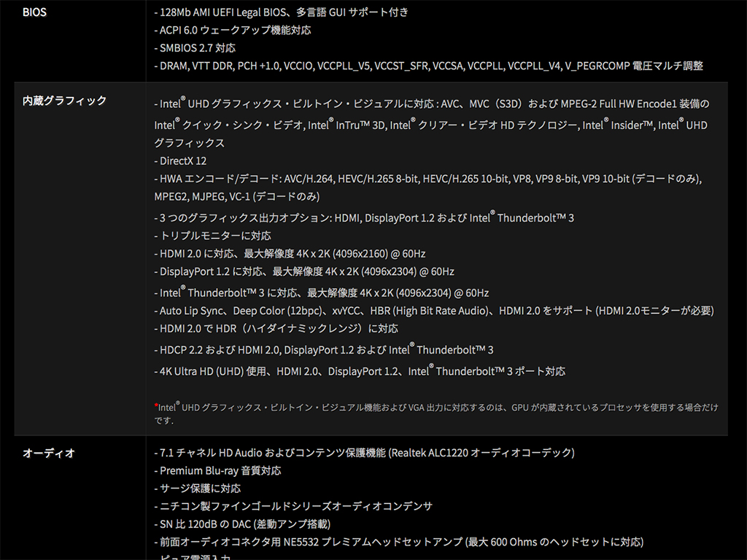This screenshot has height=560, width=747.
Task: Click the 128Mb AMI UEFI Legal BIOS line
Action: 281,12
